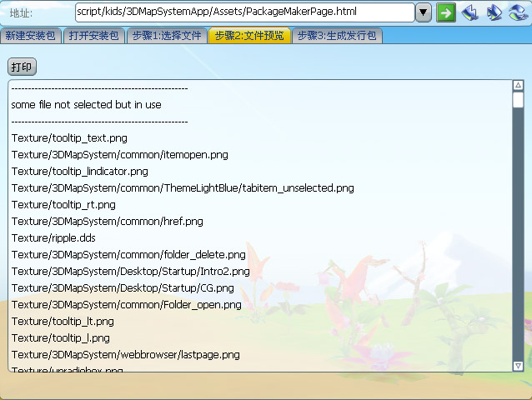Click the file list scrollbar thumb
The height and width of the screenshot is (400, 532).
click(518, 100)
